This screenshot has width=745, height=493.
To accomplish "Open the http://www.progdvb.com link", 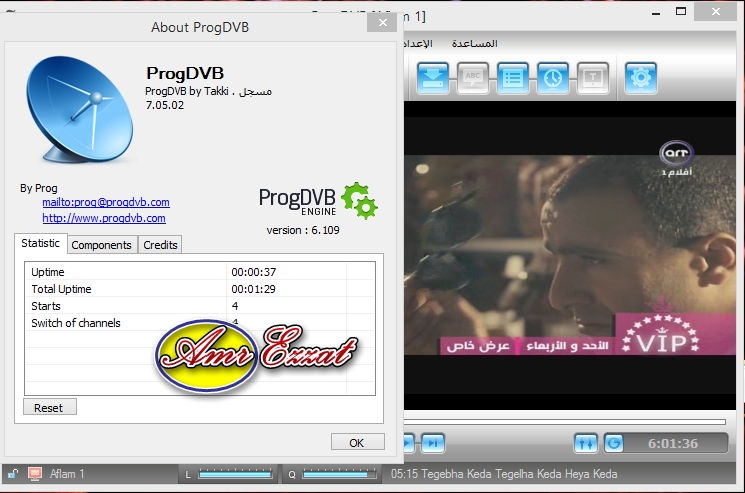I will tap(104, 218).
